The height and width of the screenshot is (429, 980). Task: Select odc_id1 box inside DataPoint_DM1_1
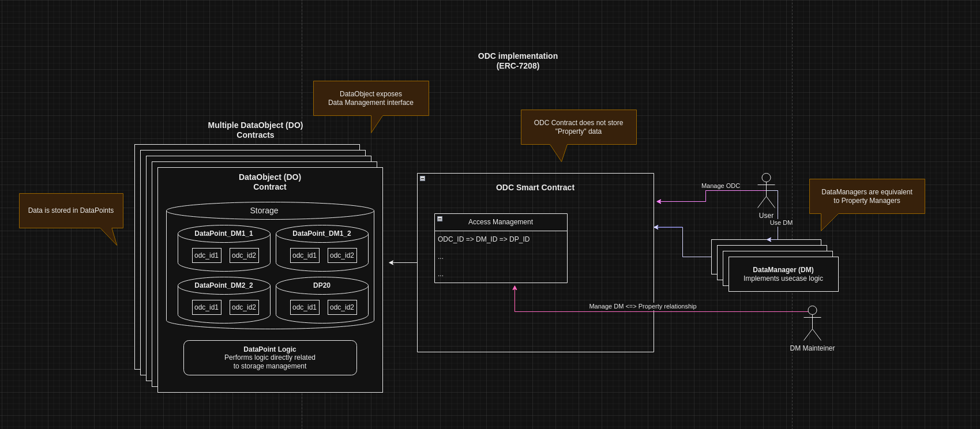coord(206,255)
